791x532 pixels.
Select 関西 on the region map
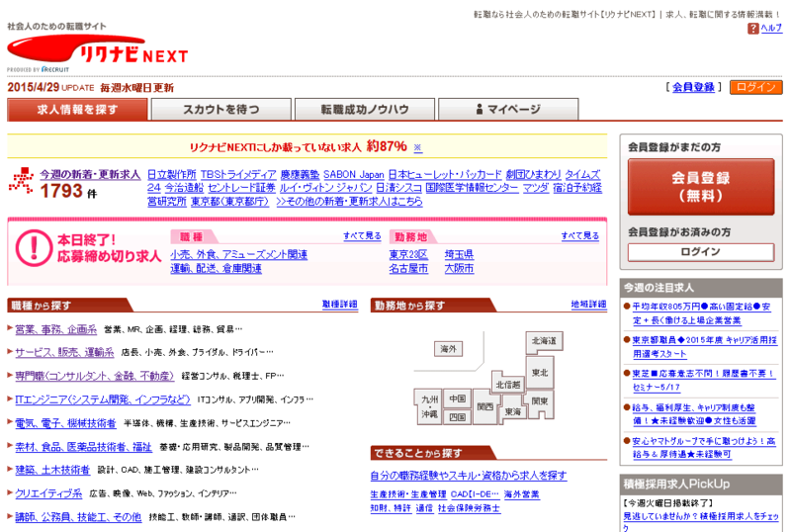[x=485, y=406]
